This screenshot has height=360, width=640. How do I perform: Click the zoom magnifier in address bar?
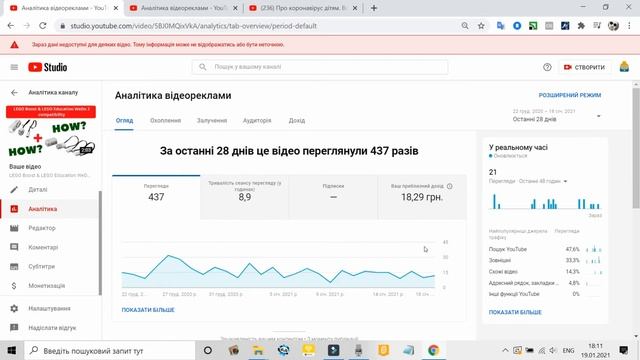(465, 26)
